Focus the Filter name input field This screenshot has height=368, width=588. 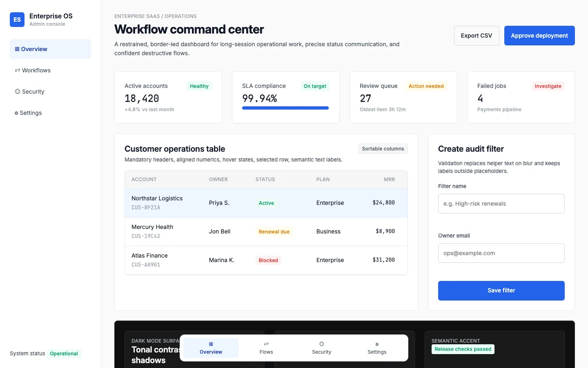click(x=501, y=204)
